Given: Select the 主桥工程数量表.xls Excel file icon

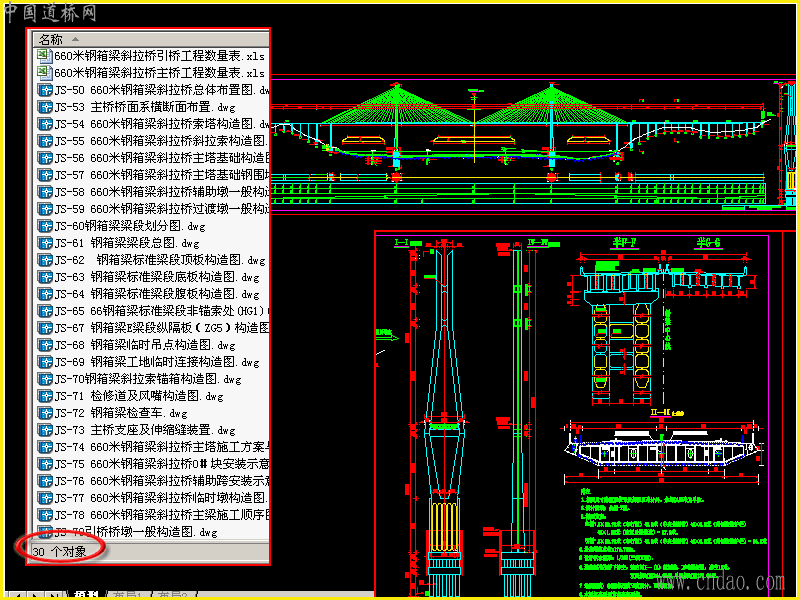Looking at the screenshot, I should 44,72.
